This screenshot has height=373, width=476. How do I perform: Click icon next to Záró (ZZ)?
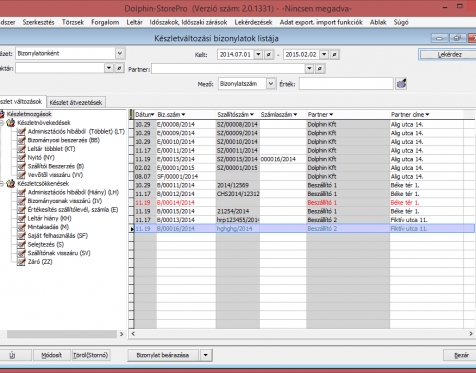point(21,262)
